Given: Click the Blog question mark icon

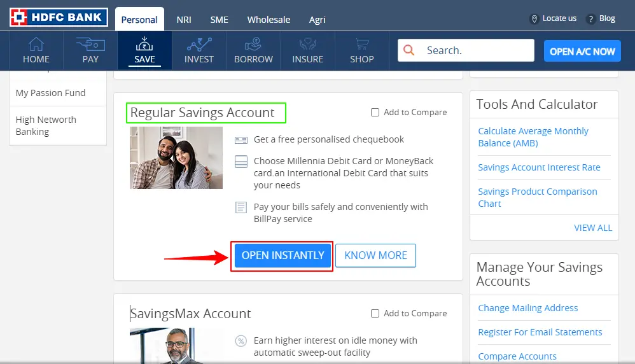Looking at the screenshot, I should 591,19.
